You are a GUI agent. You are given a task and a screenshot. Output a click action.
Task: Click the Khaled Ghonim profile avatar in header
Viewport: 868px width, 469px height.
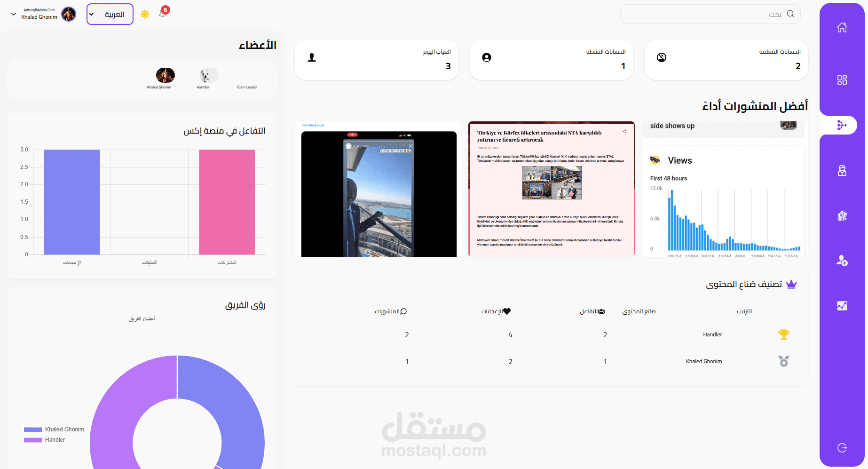click(x=69, y=14)
